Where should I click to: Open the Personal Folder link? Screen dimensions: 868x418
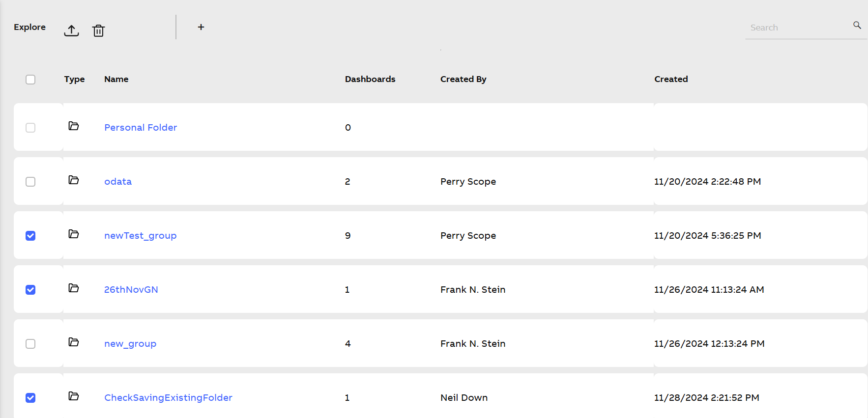pos(141,128)
